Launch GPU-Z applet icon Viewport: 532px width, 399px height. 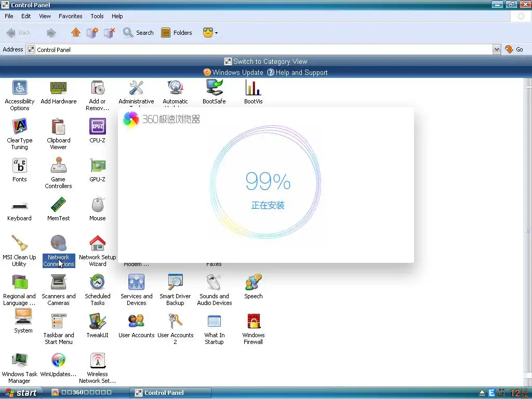[97, 166]
